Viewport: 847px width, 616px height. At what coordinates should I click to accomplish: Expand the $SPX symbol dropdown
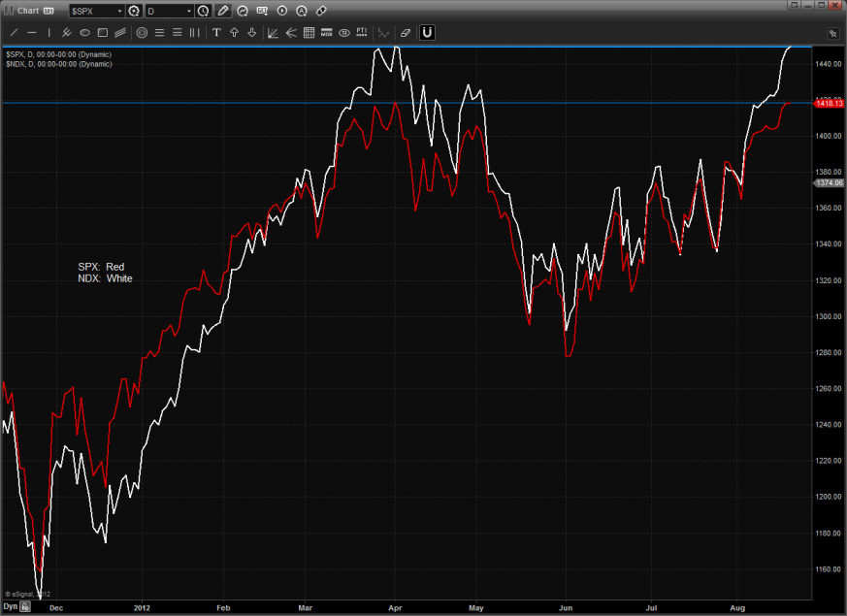pos(119,11)
